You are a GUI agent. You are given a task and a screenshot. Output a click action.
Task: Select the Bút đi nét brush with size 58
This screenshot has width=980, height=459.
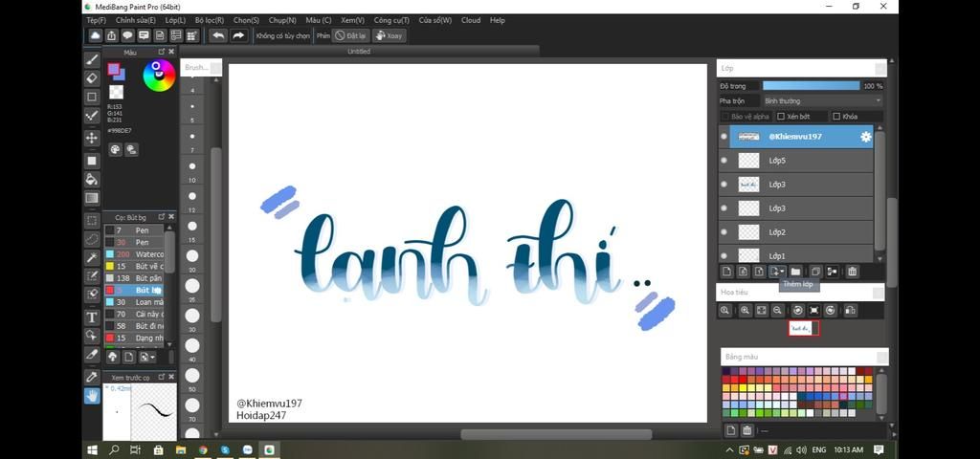[134, 326]
